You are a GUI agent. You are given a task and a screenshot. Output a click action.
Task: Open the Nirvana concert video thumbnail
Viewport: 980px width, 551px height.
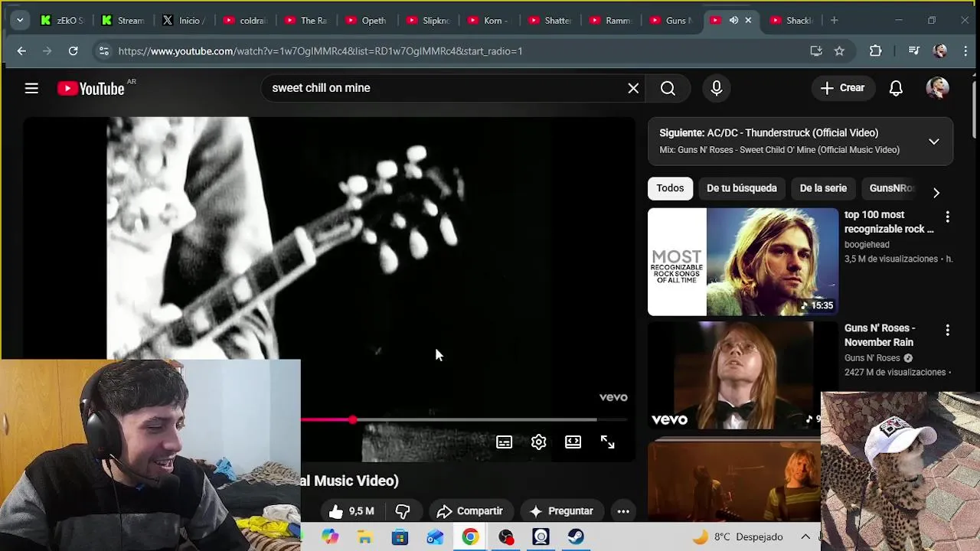733,481
